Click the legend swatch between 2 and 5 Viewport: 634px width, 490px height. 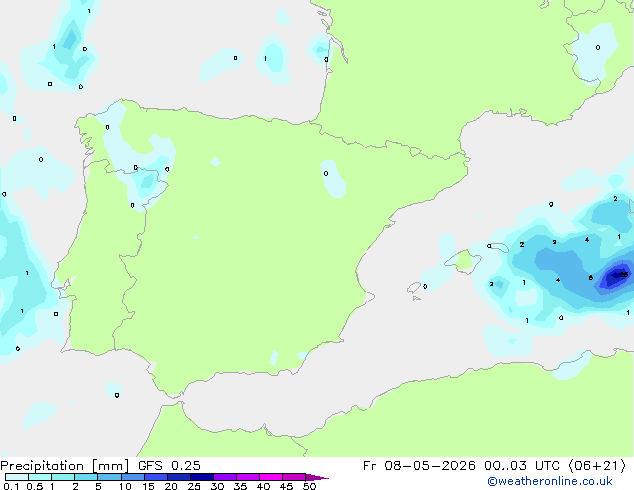[x=86, y=477]
